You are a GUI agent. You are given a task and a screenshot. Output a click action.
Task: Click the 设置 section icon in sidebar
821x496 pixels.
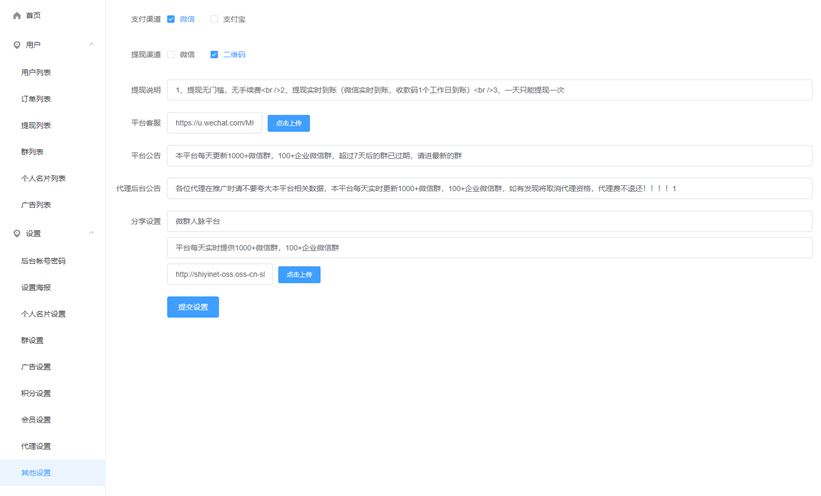[16, 233]
